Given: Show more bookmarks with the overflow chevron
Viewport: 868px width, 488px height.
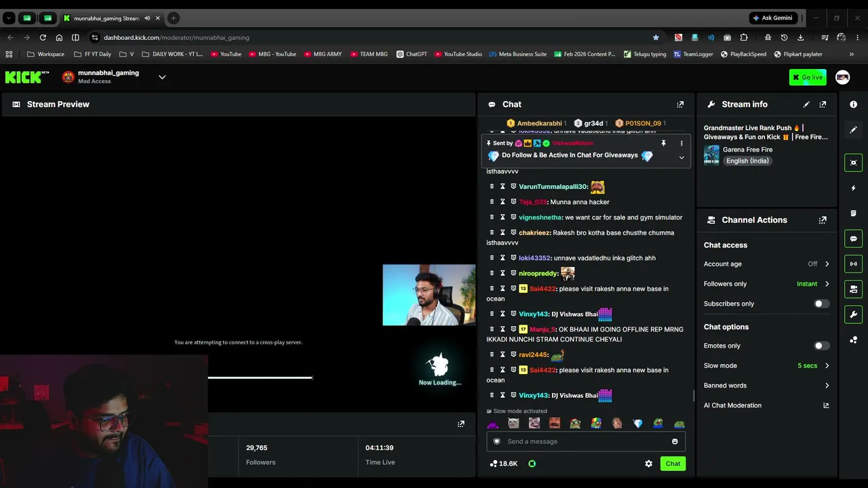Looking at the screenshot, I should pyautogui.click(x=852, y=54).
